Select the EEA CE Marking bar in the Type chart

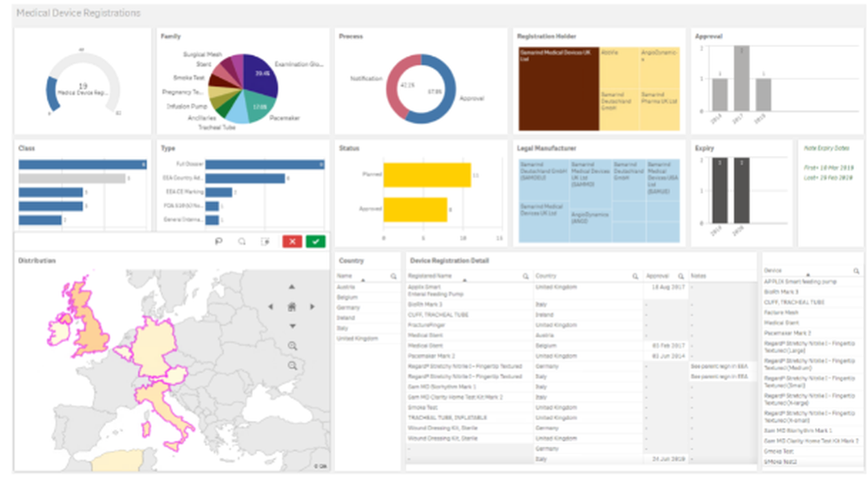pos(219,192)
